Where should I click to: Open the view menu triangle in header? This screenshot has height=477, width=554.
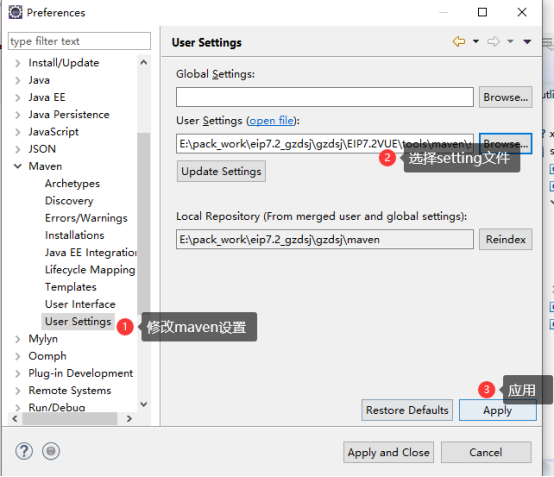[527, 42]
